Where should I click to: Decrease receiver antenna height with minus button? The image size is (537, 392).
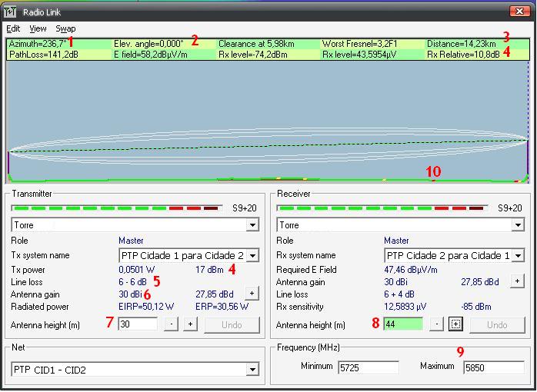click(x=436, y=324)
